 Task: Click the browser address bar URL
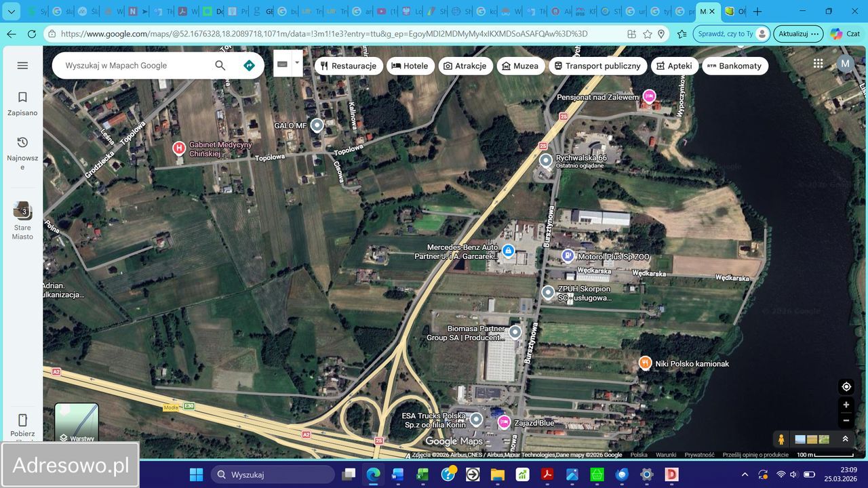click(x=324, y=34)
